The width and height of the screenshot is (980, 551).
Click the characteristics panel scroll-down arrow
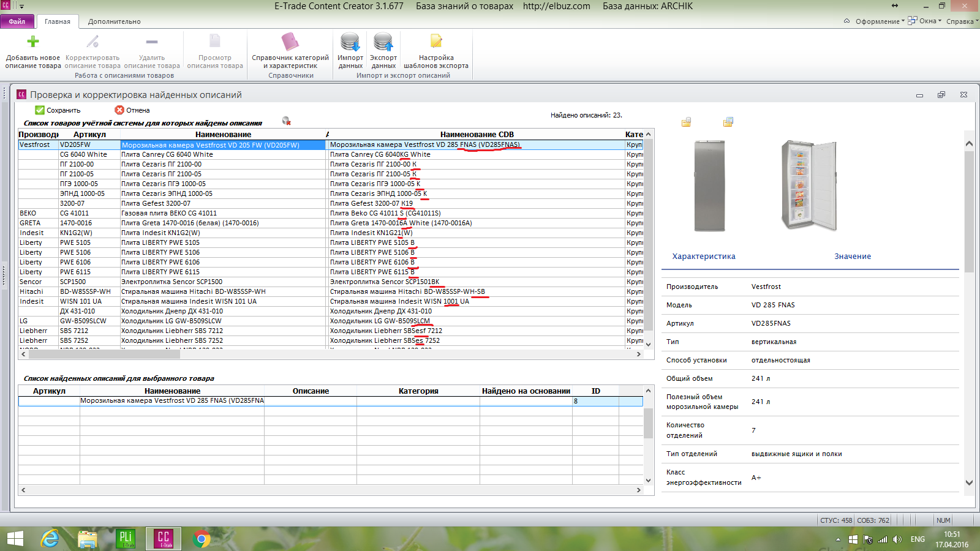click(969, 482)
